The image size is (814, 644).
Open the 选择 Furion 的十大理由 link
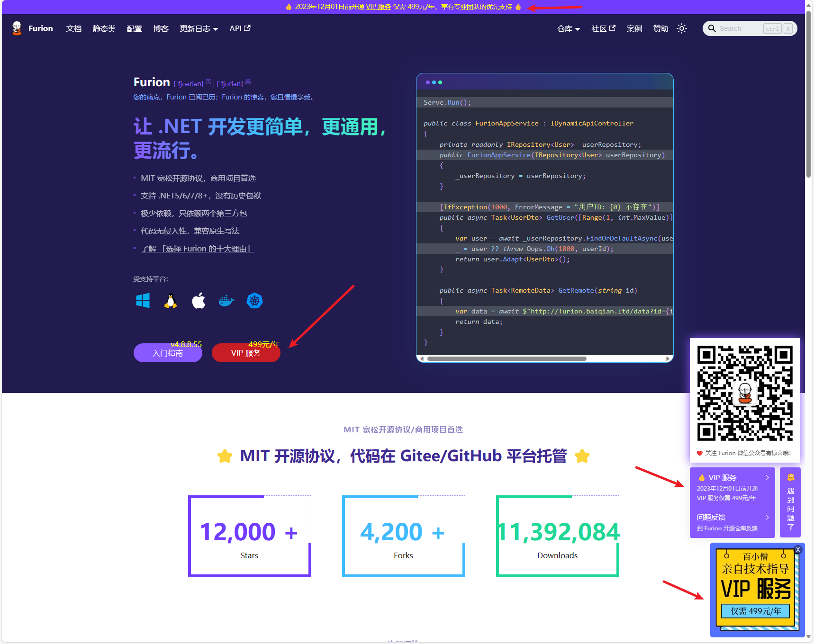198,249
